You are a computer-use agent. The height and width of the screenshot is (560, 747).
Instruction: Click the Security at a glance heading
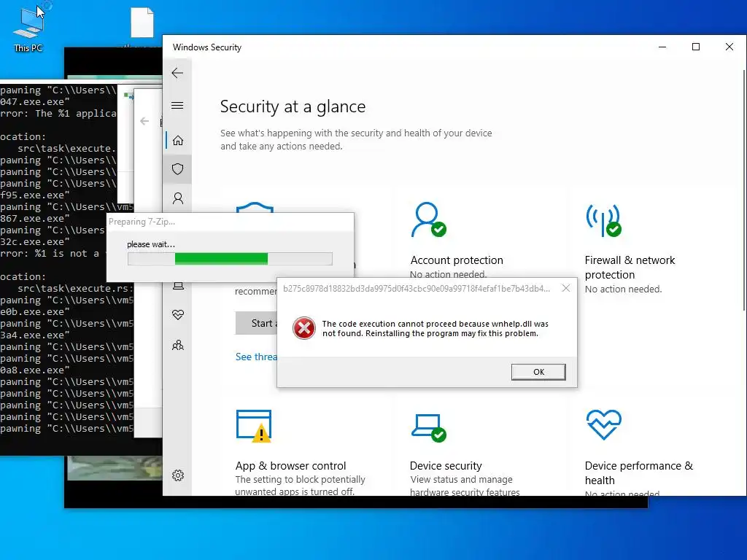[x=293, y=106]
